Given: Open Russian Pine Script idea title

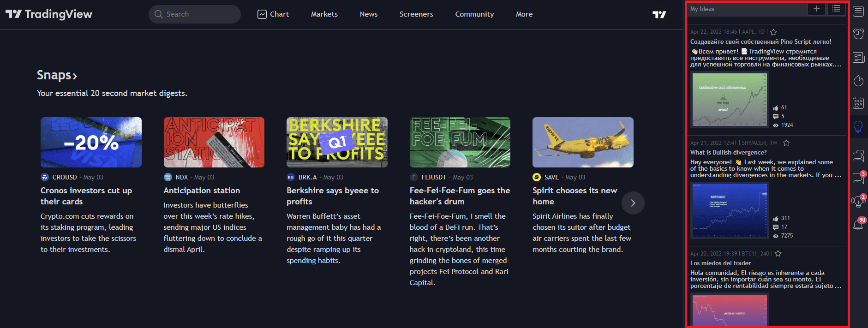Looking at the screenshot, I should 761,42.
